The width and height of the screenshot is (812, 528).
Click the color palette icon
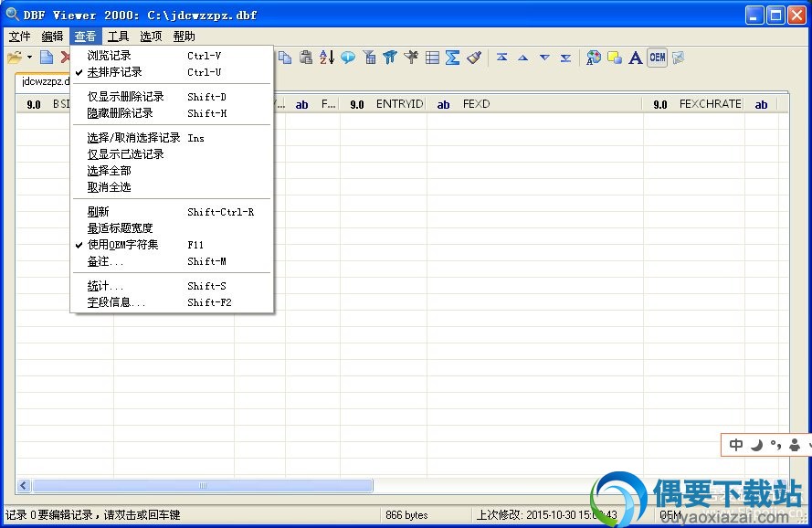[594, 57]
